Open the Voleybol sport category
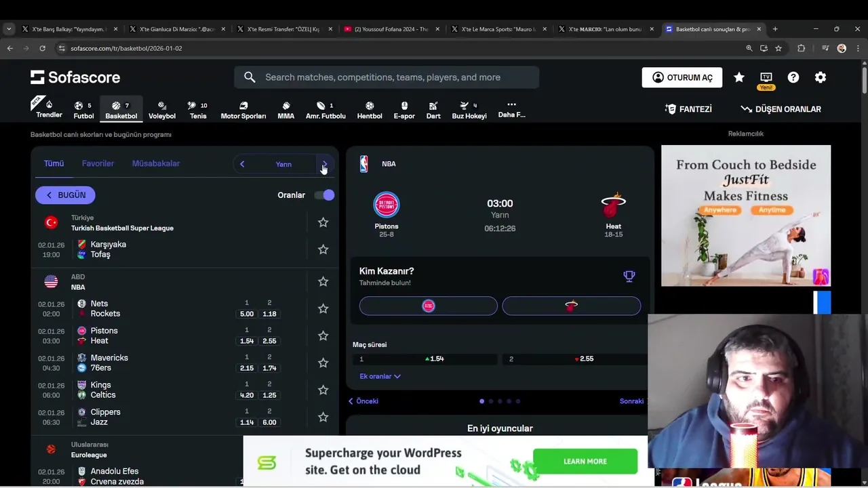The height and width of the screenshot is (488, 868). (x=162, y=110)
